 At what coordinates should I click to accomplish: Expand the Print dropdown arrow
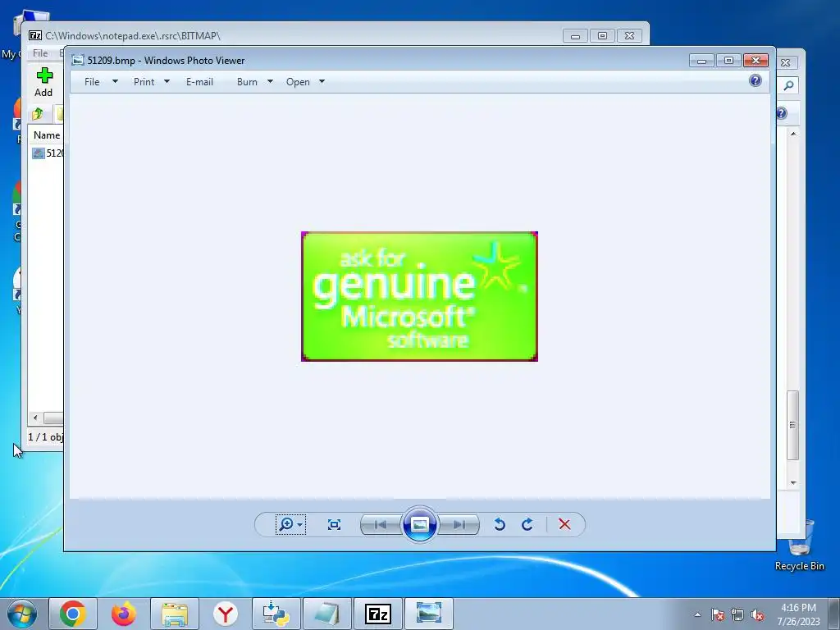click(x=167, y=82)
